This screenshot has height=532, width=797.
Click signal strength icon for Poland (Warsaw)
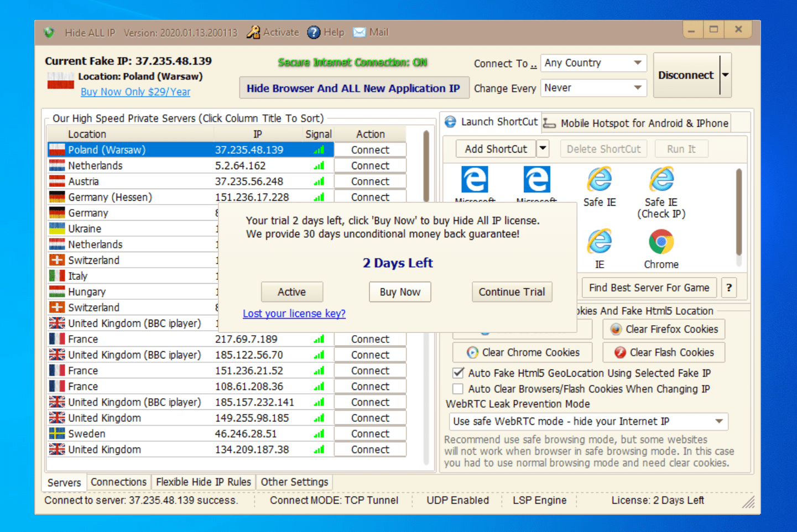click(319, 150)
